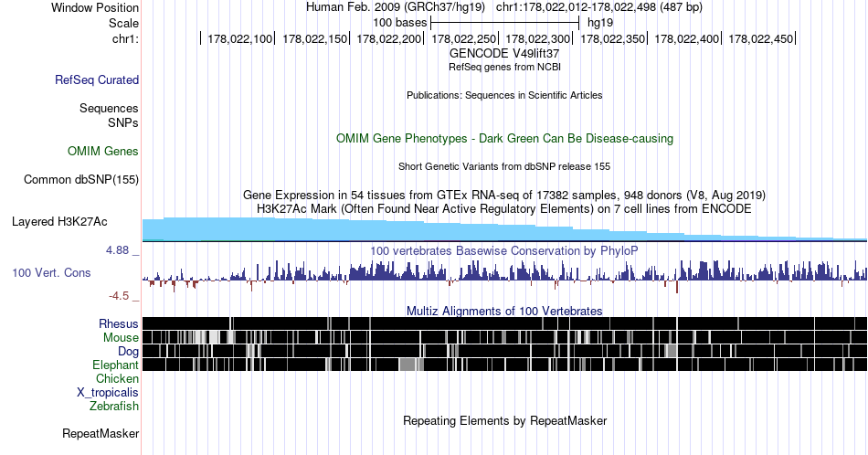Screen dimensions: 868x455
Task: Click the -4.5 PhyloP lower scale value
Action: point(119,296)
